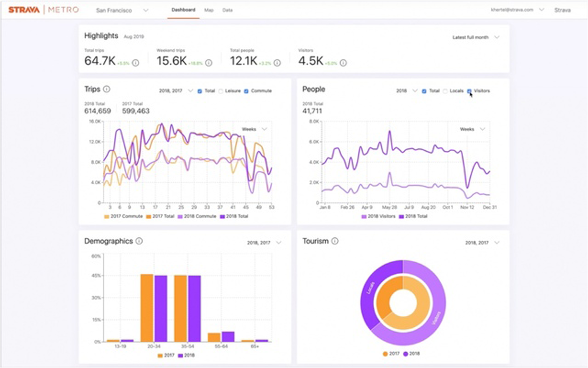Click the Total people value 12.1K
The height and width of the screenshot is (368, 588).
(243, 61)
